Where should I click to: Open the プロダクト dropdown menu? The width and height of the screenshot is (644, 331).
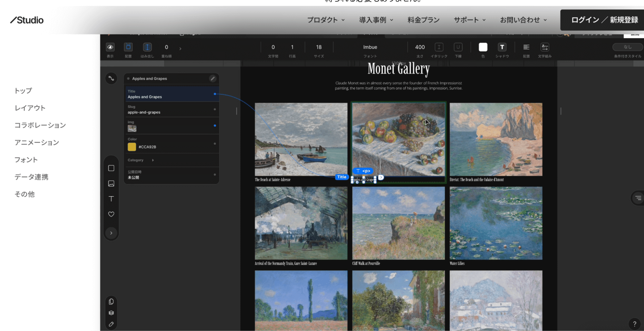click(x=326, y=20)
